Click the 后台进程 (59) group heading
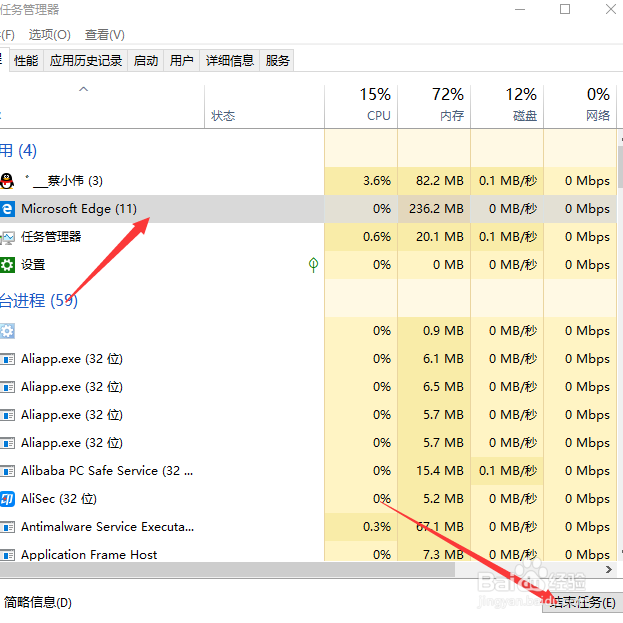This screenshot has width=623, height=623. coord(39,300)
